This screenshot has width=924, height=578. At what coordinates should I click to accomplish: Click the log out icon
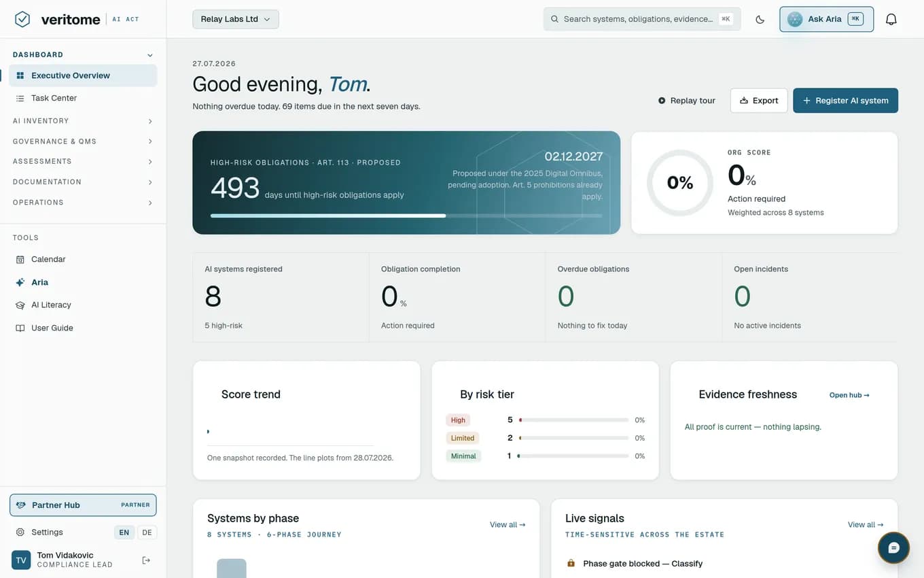click(146, 560)
